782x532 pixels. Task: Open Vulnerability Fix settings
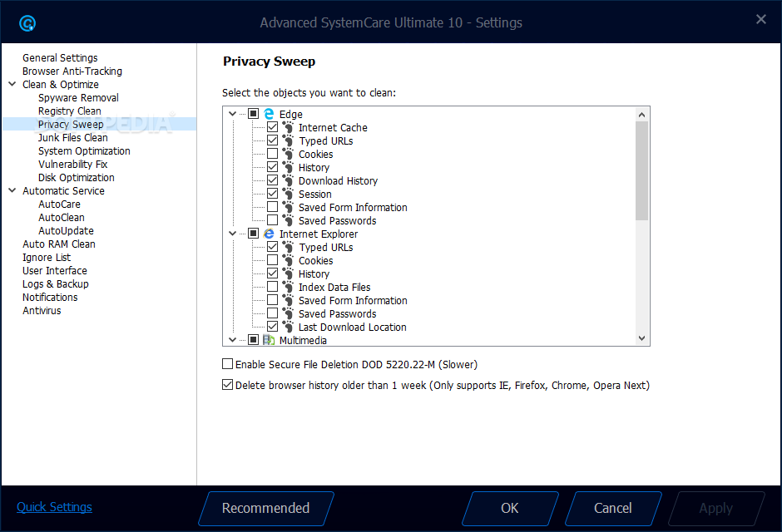pos(73,165)
